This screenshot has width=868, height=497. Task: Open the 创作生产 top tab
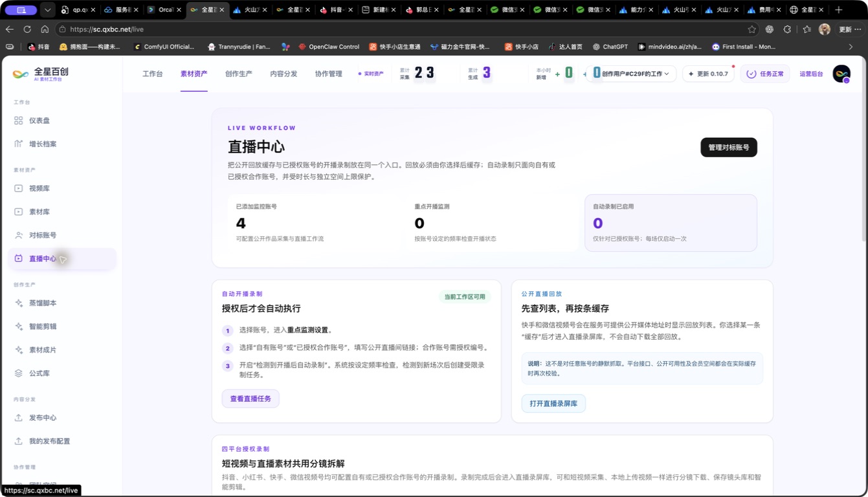click(x=239, y=74)
